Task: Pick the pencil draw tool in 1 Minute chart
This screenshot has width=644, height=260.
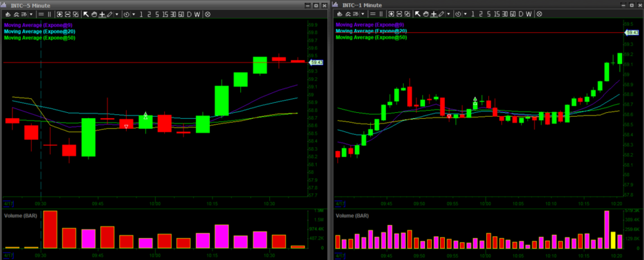Action: (x=441, y=14)
